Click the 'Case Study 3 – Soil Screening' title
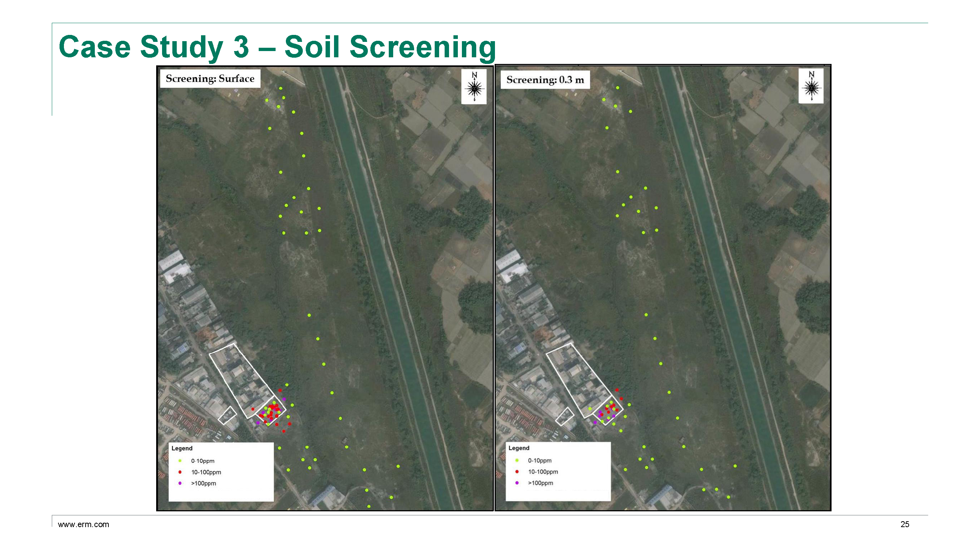Image resolution: width=980 pixels, height=551 pixels. pos(277,47)
